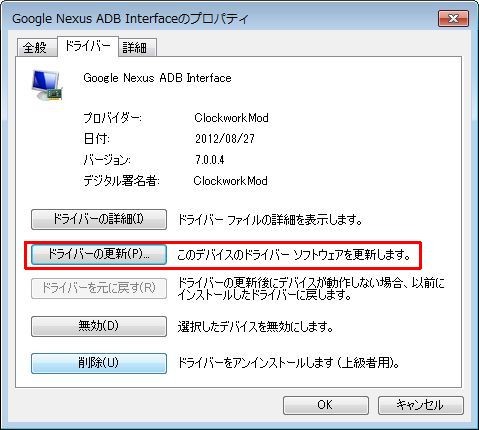Click the window title Google Nexus ADB Interfaceのプロパティ
This screenshot has height=430, width=479.
click(130, 18)
